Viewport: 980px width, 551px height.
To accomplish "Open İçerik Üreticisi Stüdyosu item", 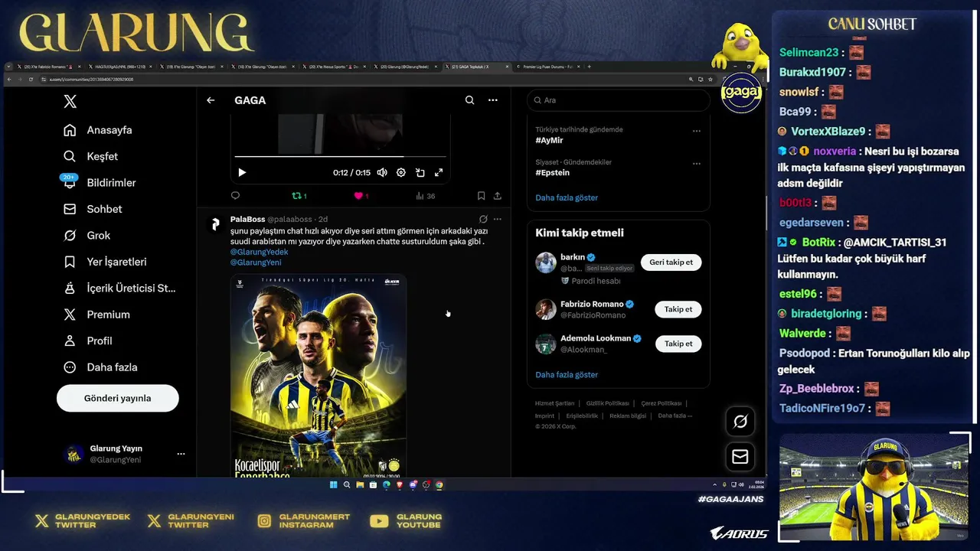I will [120, 288].
